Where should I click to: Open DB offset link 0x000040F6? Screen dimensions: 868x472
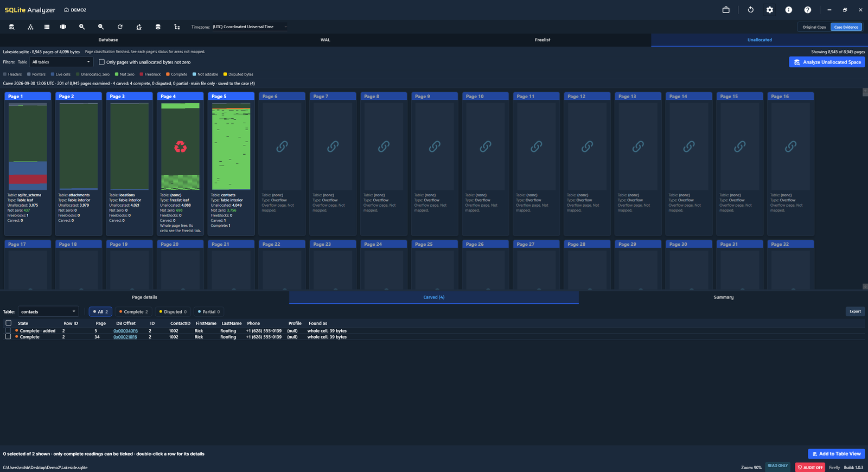click(x=125, y=330)
